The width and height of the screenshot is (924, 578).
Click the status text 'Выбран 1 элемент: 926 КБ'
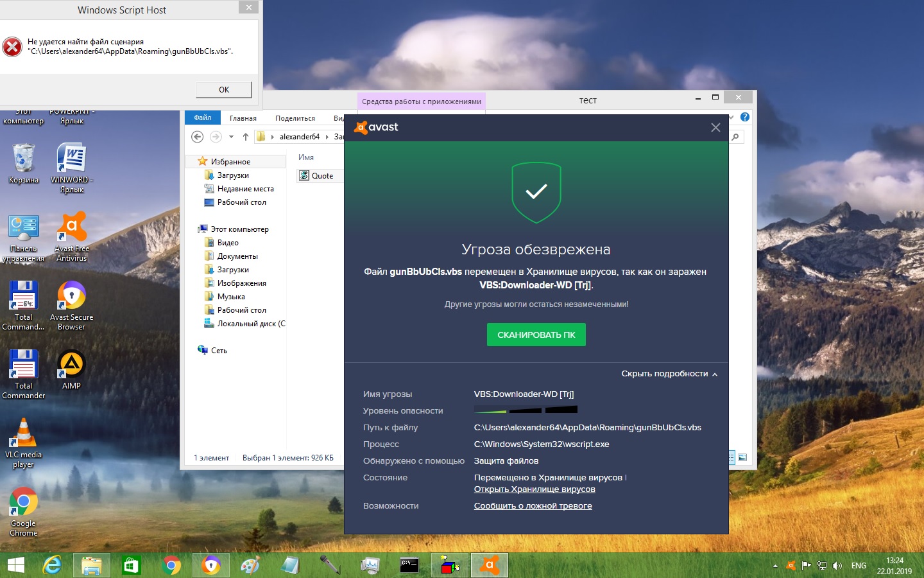(x=288, y=458)
